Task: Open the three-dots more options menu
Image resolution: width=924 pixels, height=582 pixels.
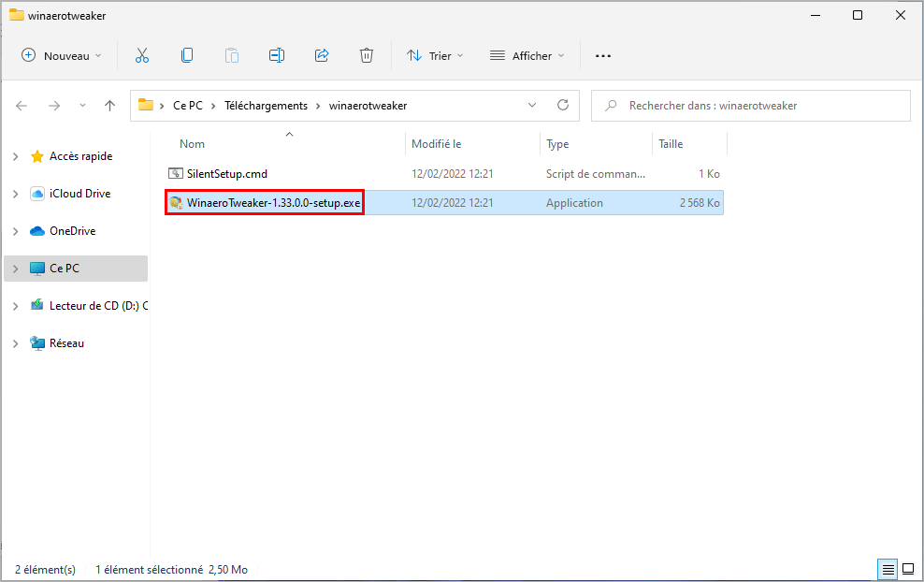Action: (603, 56)
